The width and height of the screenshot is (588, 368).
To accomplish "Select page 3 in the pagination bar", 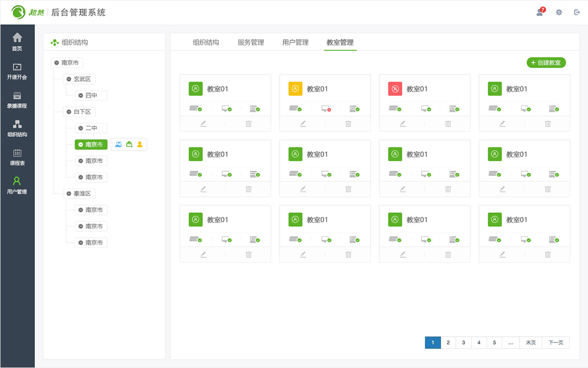I will (x=463, y=342).
